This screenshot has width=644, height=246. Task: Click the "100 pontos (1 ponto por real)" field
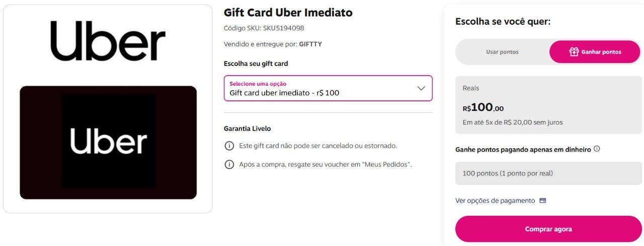tap(548, 173)
